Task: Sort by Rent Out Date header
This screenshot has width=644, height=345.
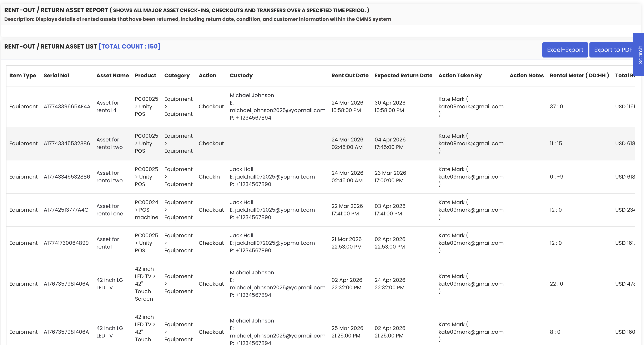Action: coord(350,75)
